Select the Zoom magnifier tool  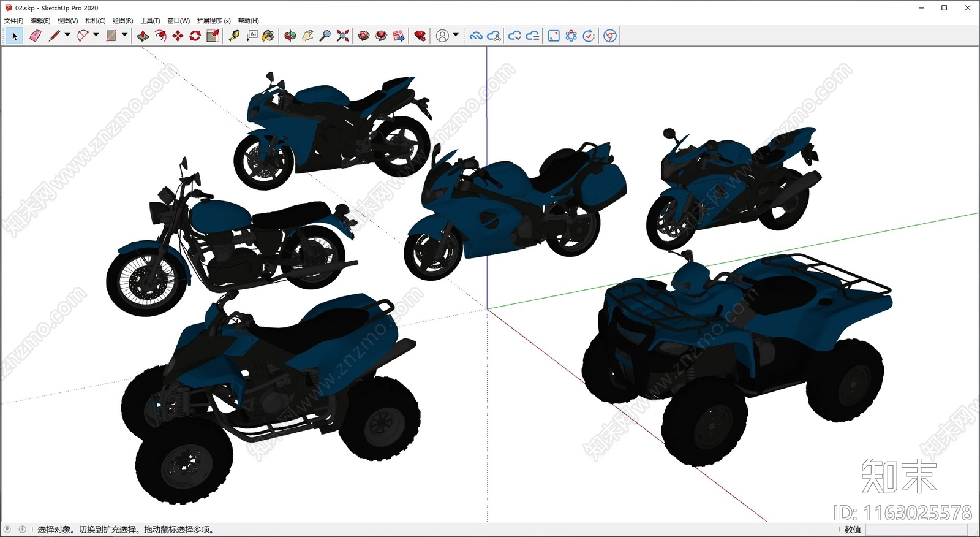point(325,36)
